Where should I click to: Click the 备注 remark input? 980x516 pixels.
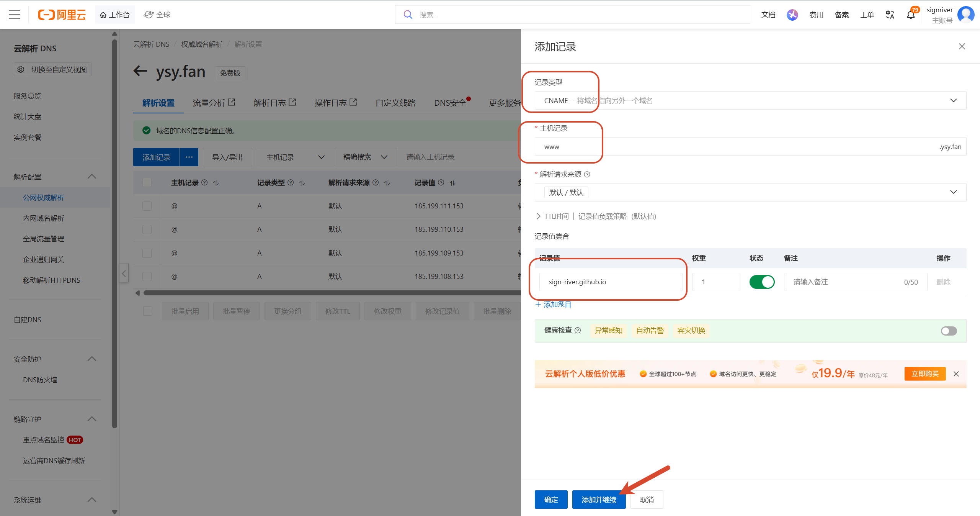coord(856,282)
